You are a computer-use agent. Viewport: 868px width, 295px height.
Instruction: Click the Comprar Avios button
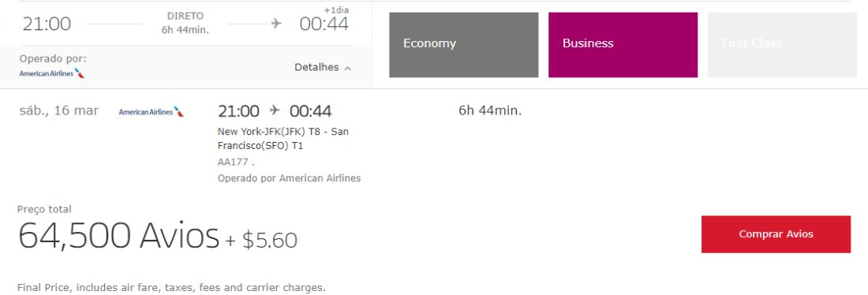(x=776, y=234)
